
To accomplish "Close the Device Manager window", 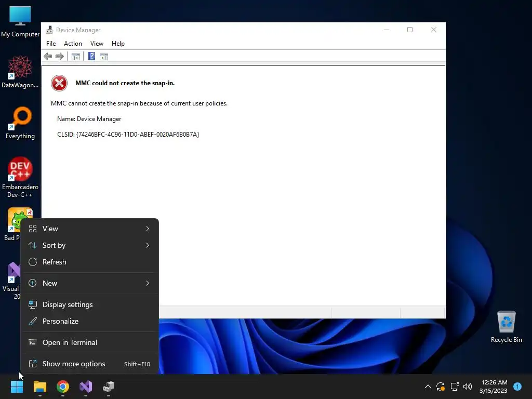I will (x=434, y=30).
